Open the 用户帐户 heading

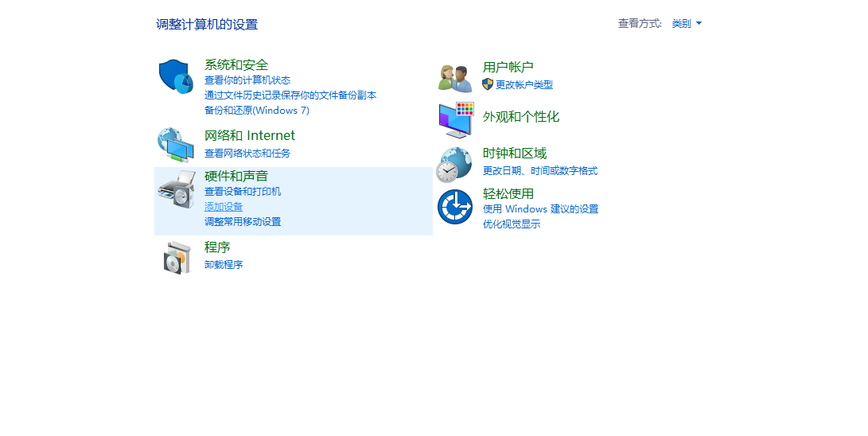[x=508, y=67]
